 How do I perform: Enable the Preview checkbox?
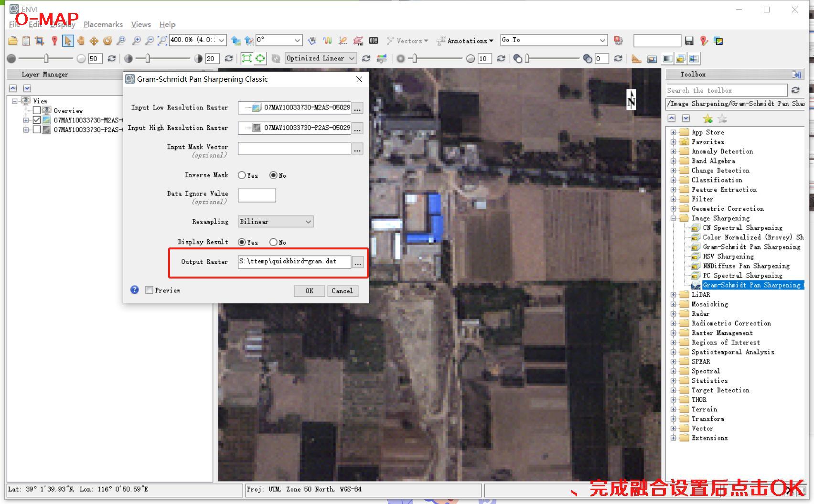(150, 290)
